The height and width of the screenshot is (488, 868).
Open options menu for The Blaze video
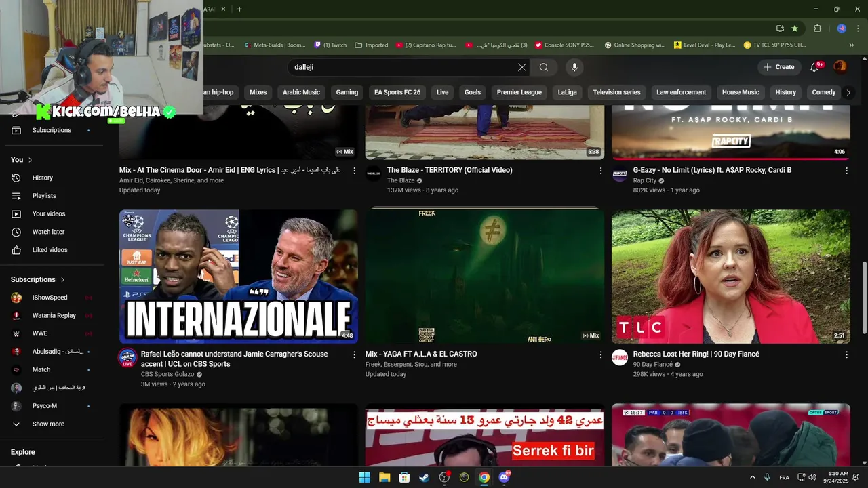tap(600, 171)
